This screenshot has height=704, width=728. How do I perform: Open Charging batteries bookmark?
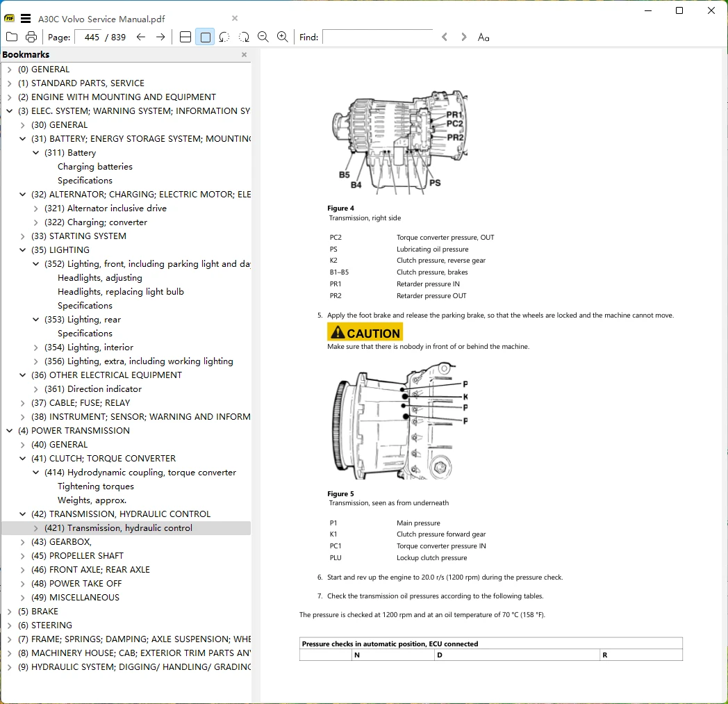tap(94, 167)
